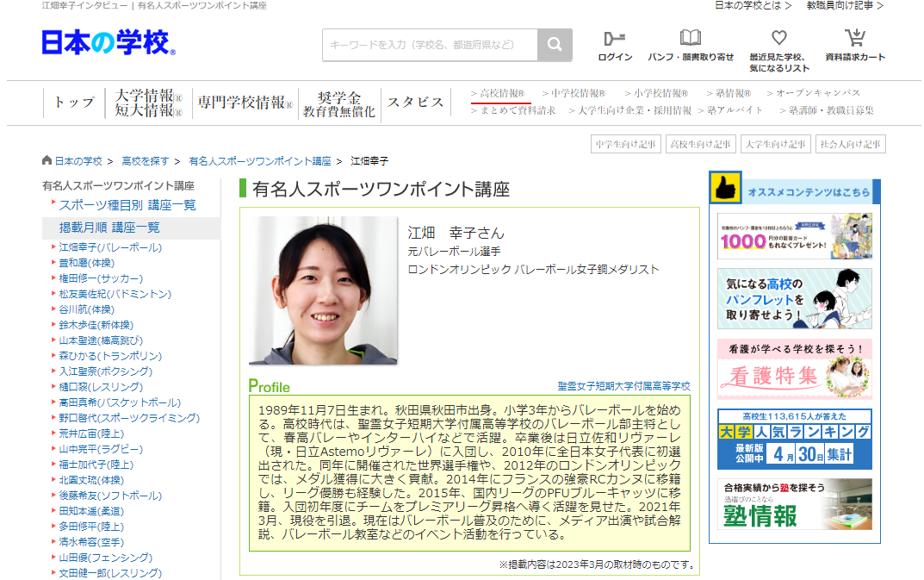The image size is (924, 580).
Task: Open the トップ navigation item
Action: [74, 103]
